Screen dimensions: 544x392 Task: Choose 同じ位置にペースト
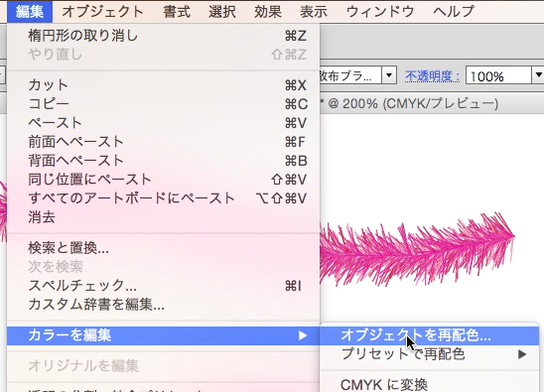[163, 180]
